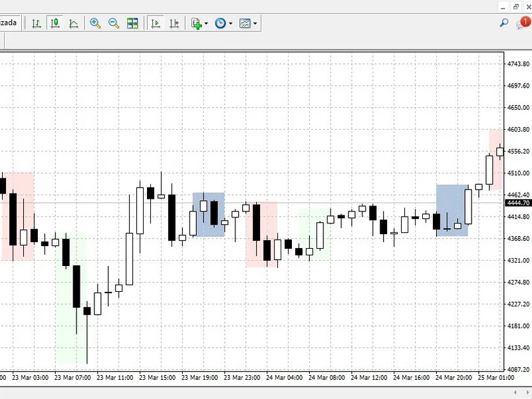Click the 4743.80 price axis label

[518, 64]
